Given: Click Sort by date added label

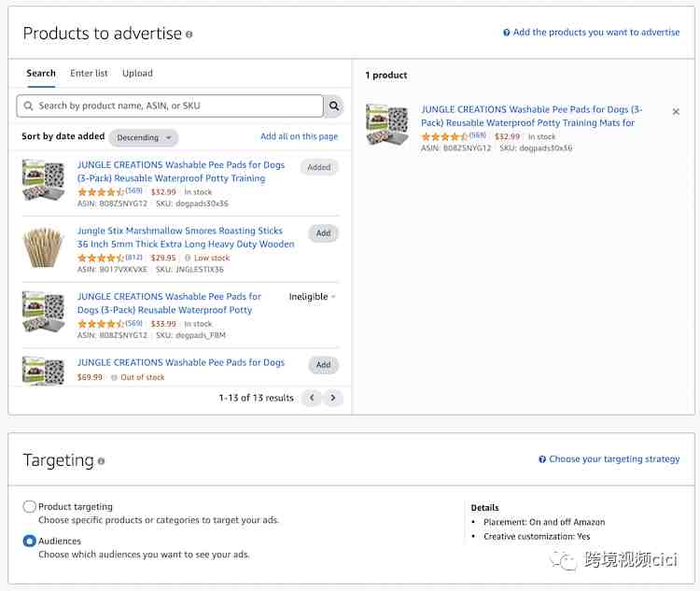Looking at the screenshot, I should pos(63,136).
